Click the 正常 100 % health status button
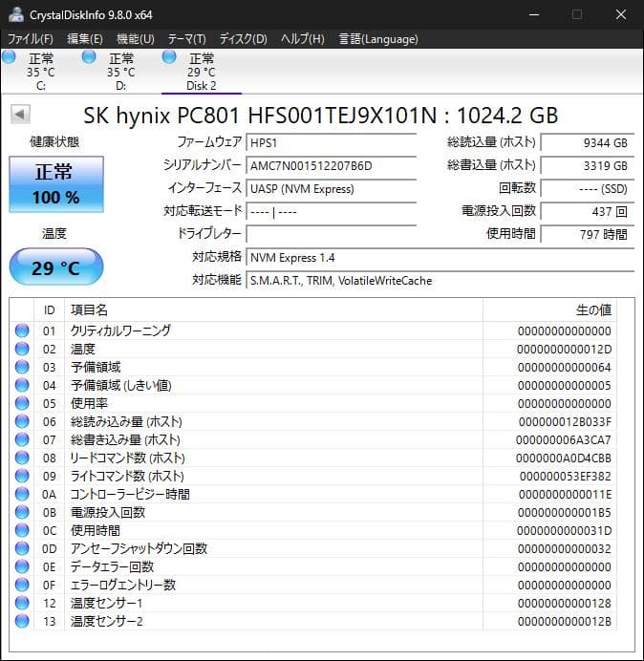 coord(56,184)
